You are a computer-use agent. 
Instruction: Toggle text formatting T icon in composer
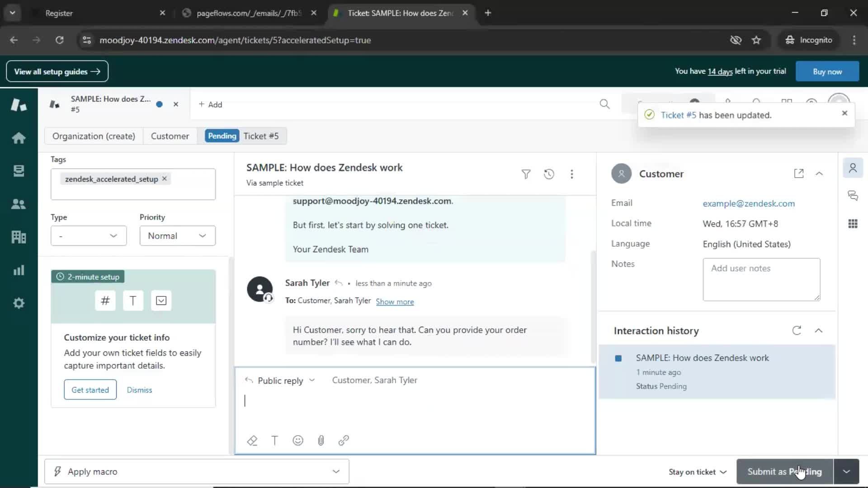[274, 440]
